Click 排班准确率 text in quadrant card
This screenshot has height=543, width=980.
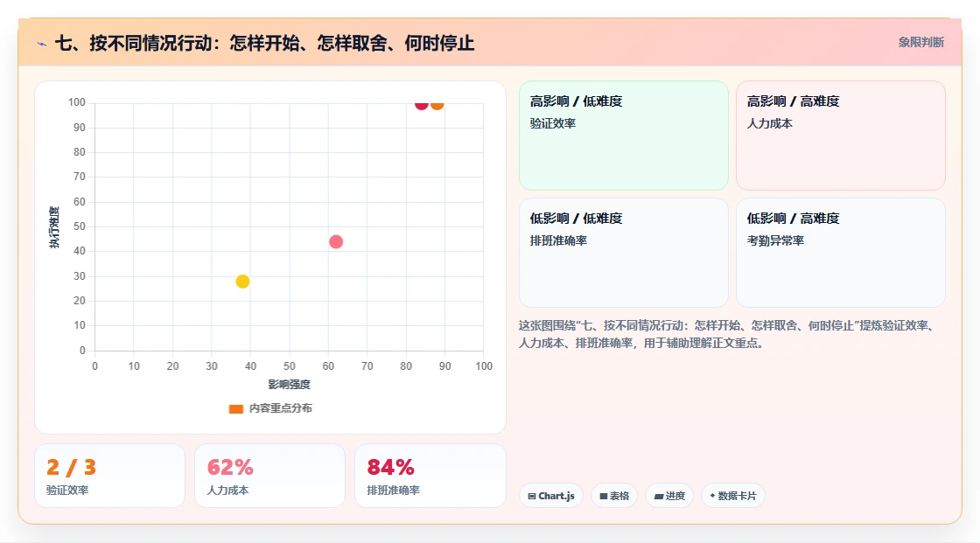(x=559, y=240)
